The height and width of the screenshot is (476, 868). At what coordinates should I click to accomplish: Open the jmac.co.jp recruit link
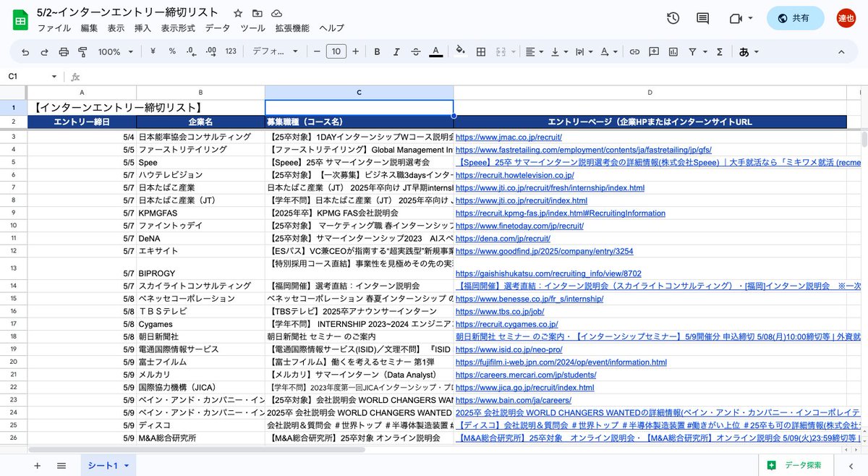click(x=509, y=137)
